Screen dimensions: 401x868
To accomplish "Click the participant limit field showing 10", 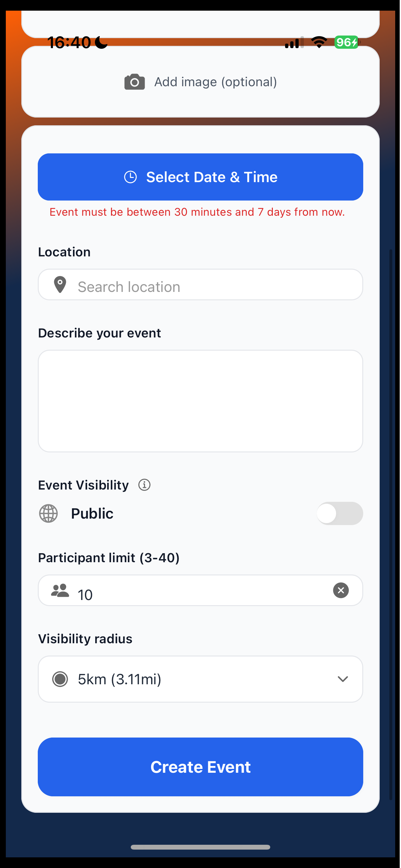I will tap(200, 590).
